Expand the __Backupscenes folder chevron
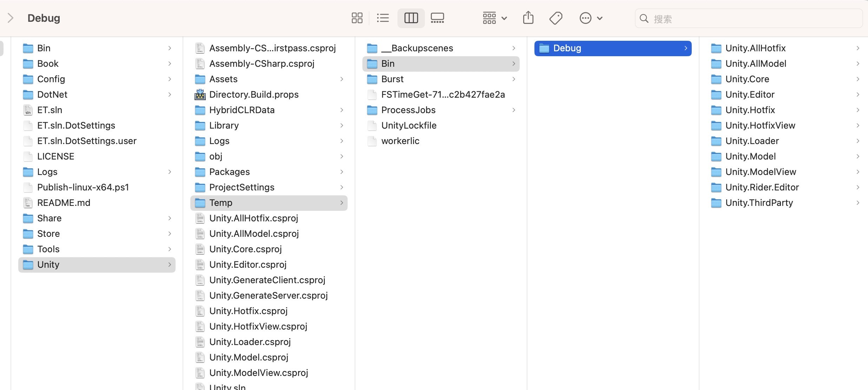This screenshot has height=390, width=868. pyautogui.click(x=514, y=48)
